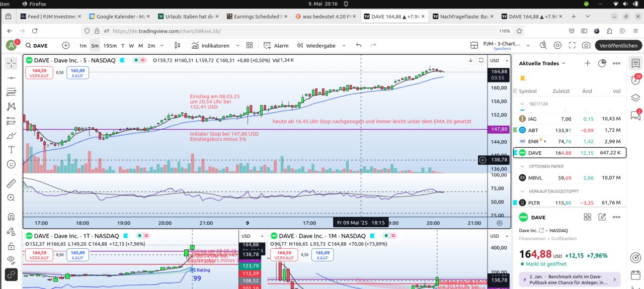Screen dimensions: 644x289
Task: Open the emoji icons tool
Action: point(11,164)
